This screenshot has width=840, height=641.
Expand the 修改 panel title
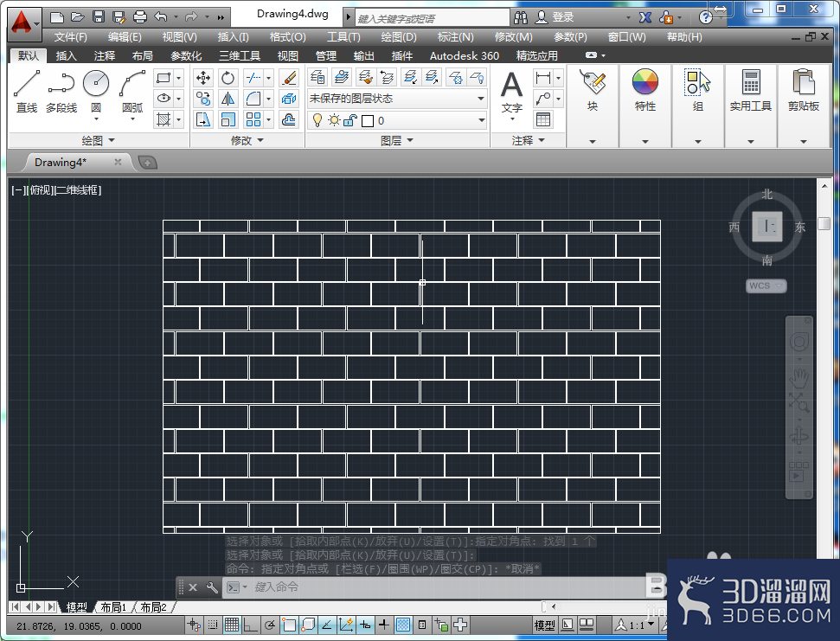(x=247, y=140)
